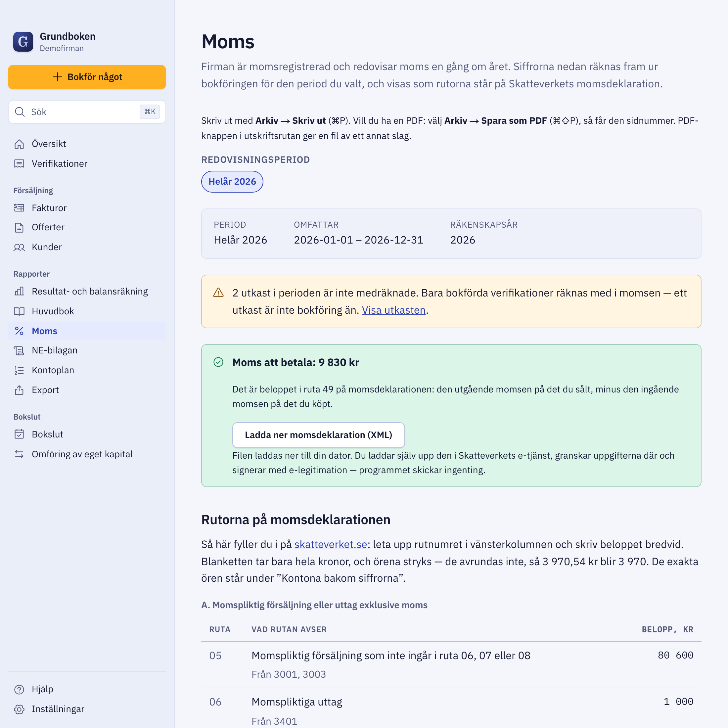The height and width of the screenshot is (728, 728).
Task: Click the Kontoplan numbered list icon
Action: 19,370
